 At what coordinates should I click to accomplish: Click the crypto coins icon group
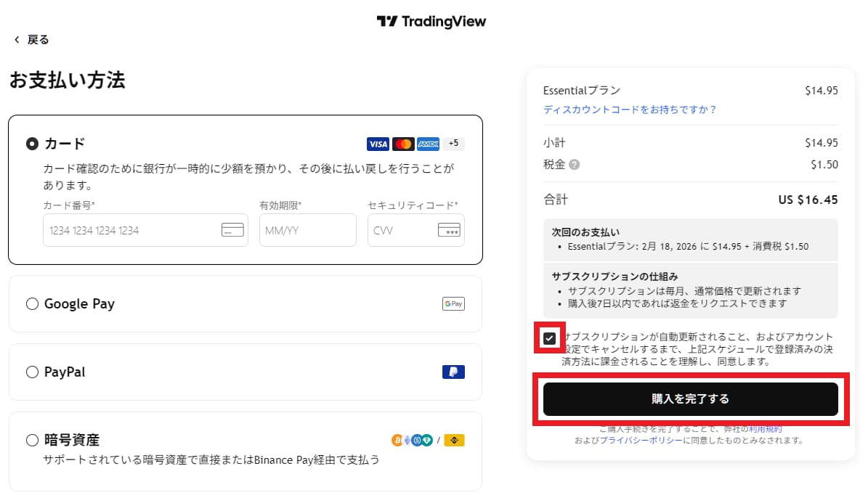(x=412, y=441)
